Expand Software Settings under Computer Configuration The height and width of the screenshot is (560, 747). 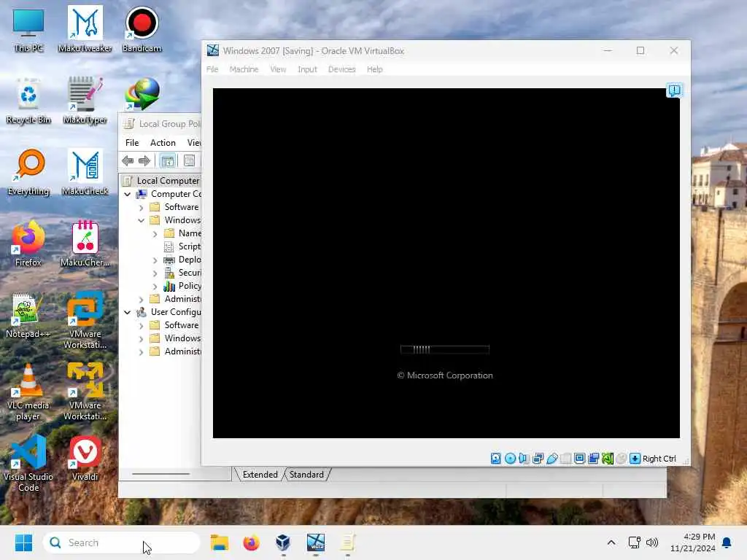click(141, 208)
